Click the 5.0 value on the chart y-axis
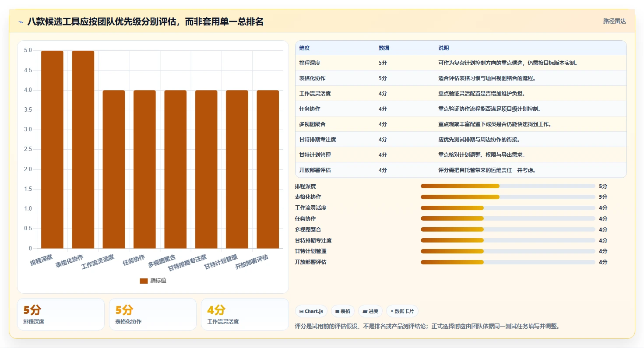 pyautogui.click(x=28, y=50)
